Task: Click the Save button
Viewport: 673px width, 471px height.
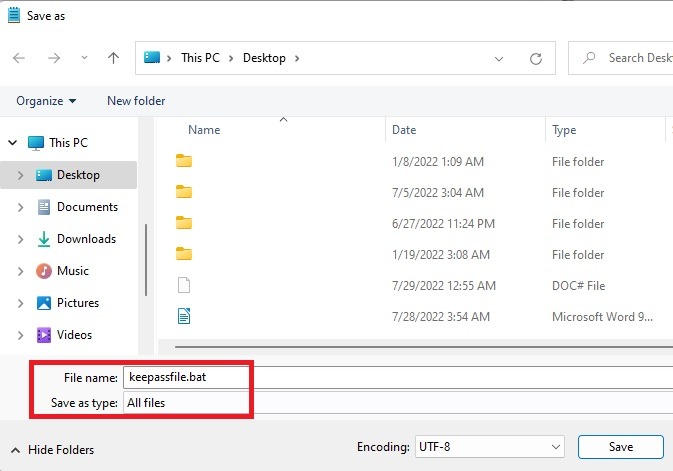Action: pyautogui.click(x=621, y=447)
